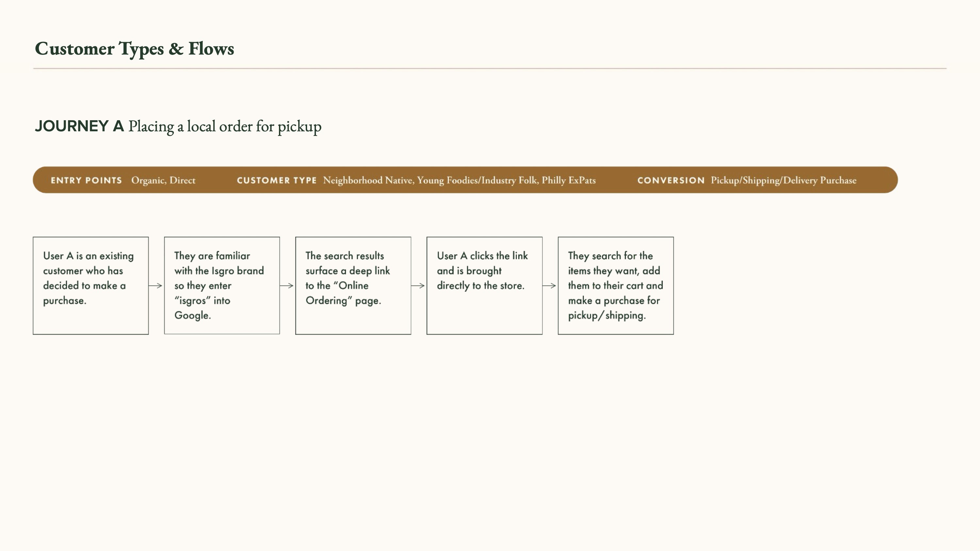
Task: Select the 'familiar with the Isgro brand' box
Action: pyautogui.click(x=222, y=285)
